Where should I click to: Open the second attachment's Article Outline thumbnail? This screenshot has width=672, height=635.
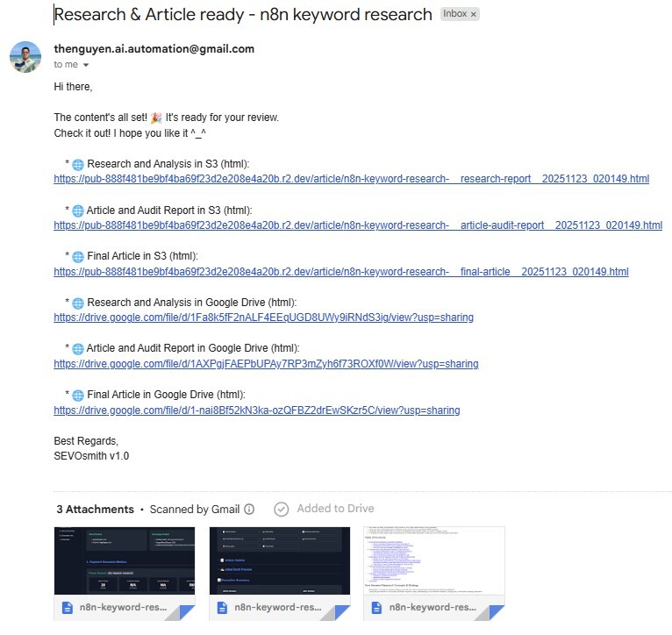coord(280,560)
